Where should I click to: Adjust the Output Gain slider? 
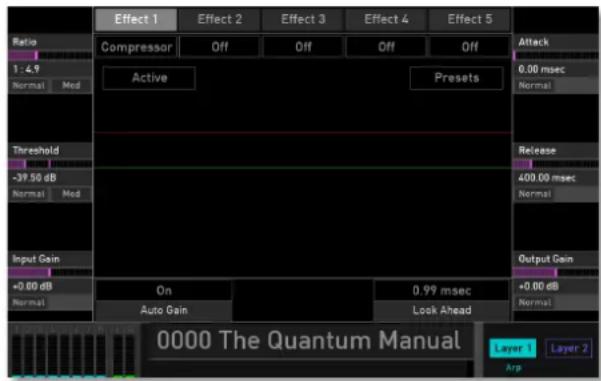[555, 273]
